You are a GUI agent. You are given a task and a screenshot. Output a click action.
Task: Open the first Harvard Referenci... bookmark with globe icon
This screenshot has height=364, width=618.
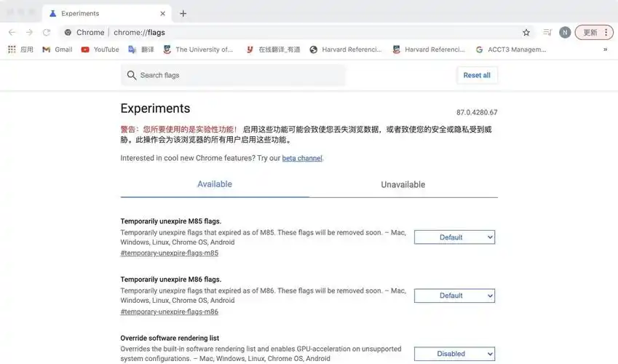pos(346,50)
